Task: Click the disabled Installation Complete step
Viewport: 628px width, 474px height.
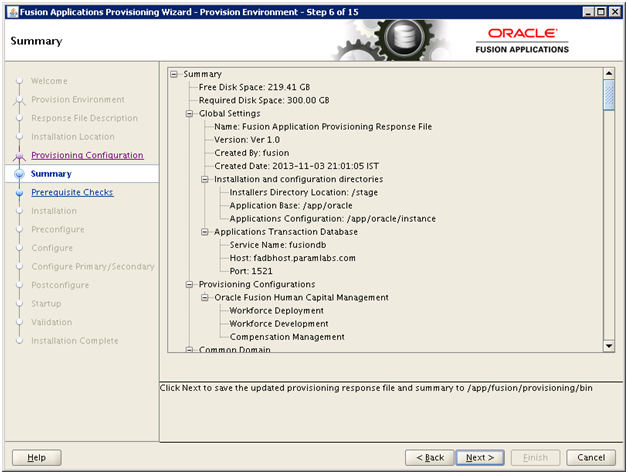Action: (74, 341)
